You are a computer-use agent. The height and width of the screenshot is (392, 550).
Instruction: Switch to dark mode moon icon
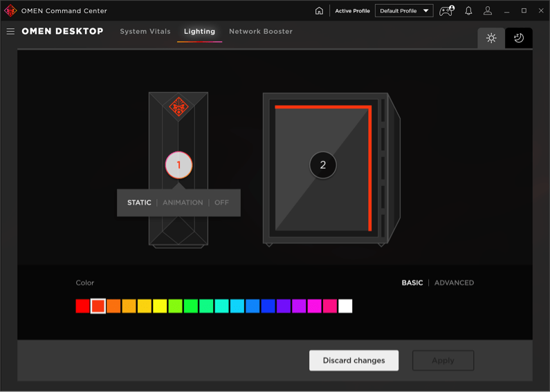[x=519, y=38]
